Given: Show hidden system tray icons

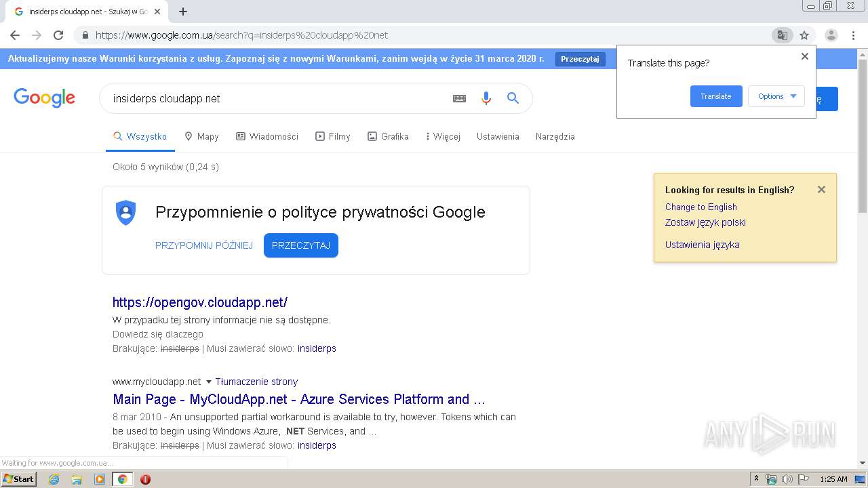Looking at the screenshot, I should (x=756, y=479).
